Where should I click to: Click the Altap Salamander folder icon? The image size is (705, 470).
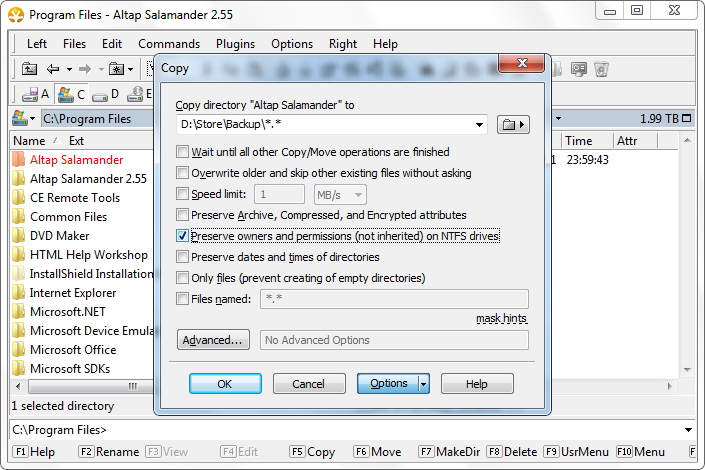18,159
